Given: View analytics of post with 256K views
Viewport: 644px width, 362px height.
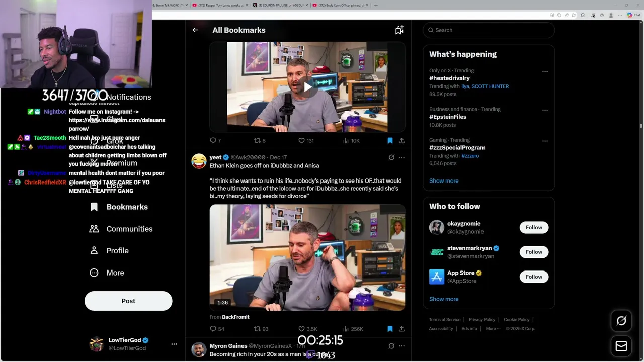Looking at the screenshot, I should click(353, 329).
